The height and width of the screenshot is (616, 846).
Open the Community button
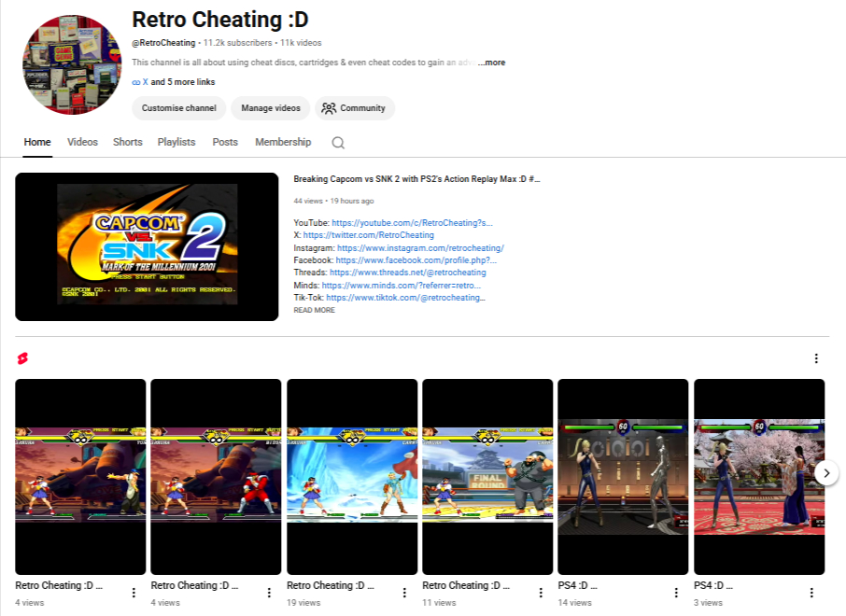355,108
